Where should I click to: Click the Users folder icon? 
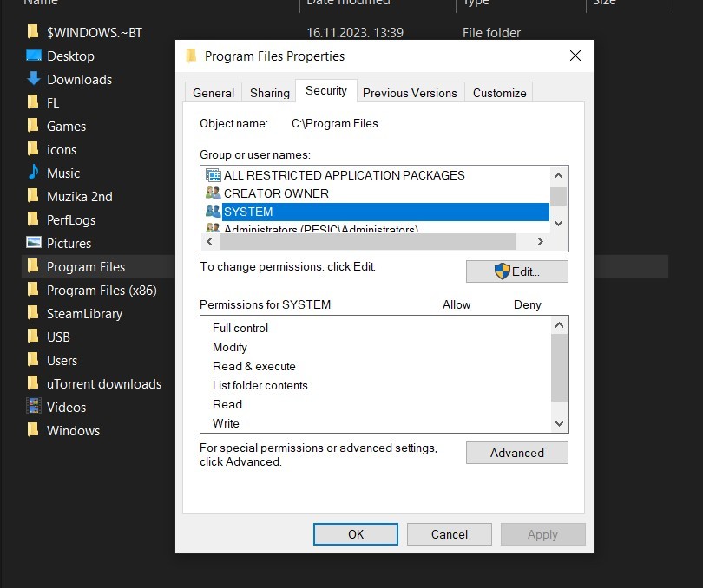tap(33, 360)
